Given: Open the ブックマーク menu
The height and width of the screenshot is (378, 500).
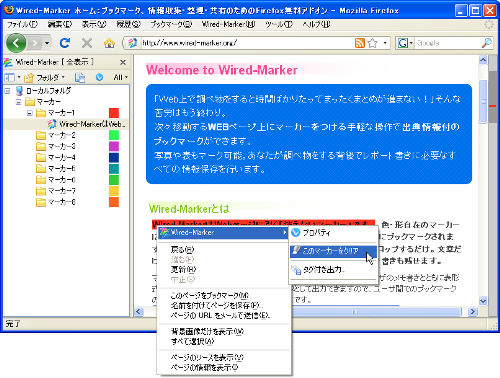Looking at the screenshot, I should [171, 24].
